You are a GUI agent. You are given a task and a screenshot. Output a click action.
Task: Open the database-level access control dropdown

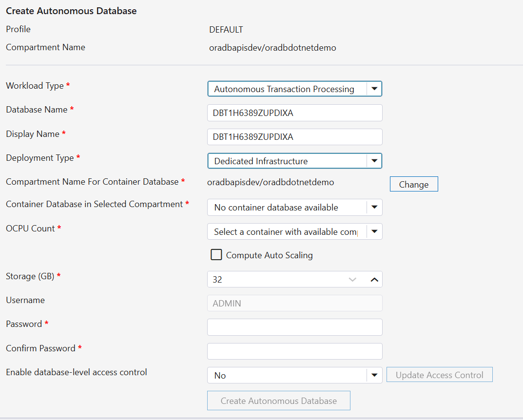tap(294, 375)
